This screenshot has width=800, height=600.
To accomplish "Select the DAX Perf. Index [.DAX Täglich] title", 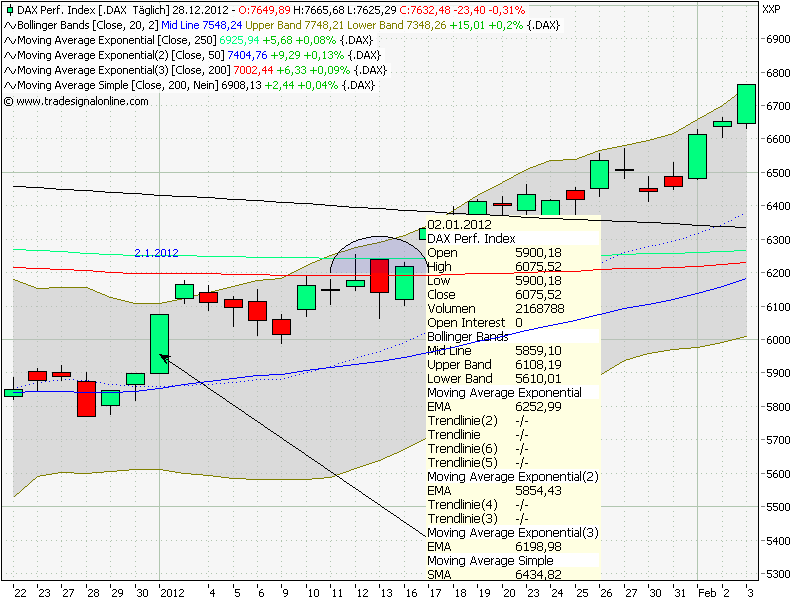I will (x=93, y=10).
